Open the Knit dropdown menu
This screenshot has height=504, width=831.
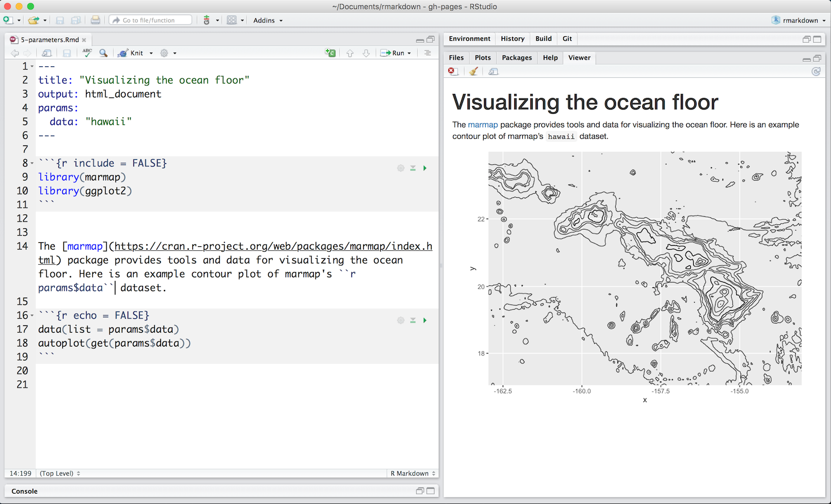(x=151, y=52)
